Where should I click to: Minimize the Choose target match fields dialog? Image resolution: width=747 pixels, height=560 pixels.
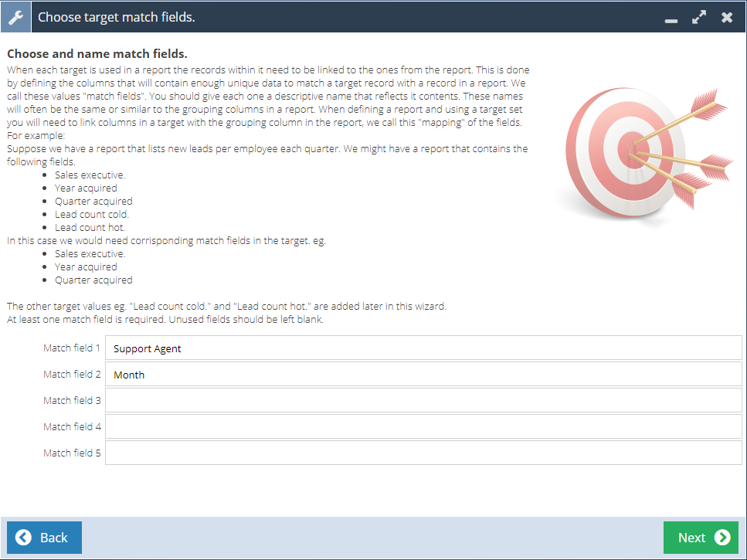(x=671, y=20)
